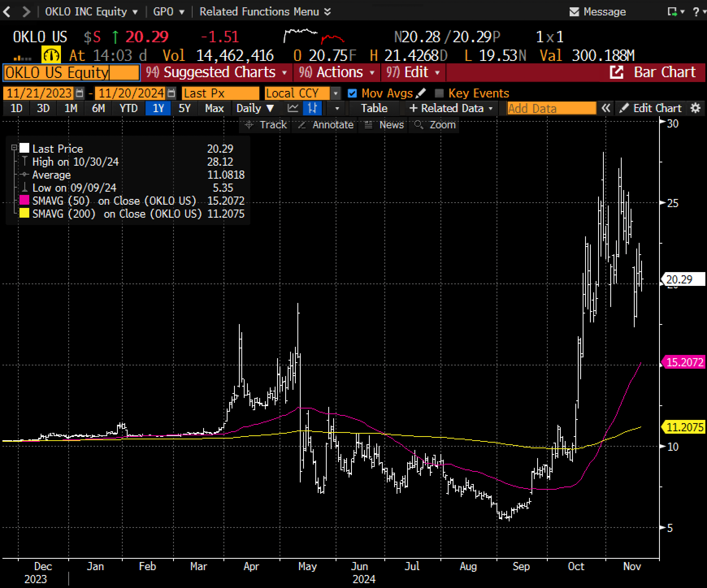Click the chart settings gear icon
The image size is (707, 588).
click(x=696, y=108)
